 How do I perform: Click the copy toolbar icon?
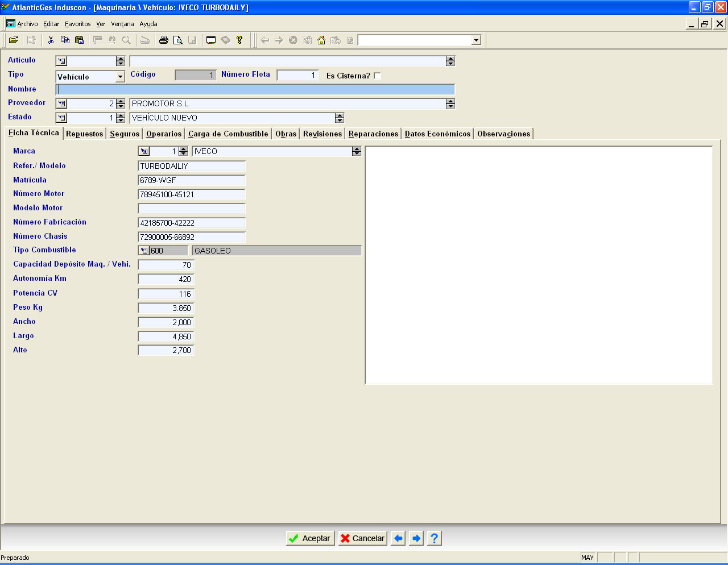pos(65,40)
